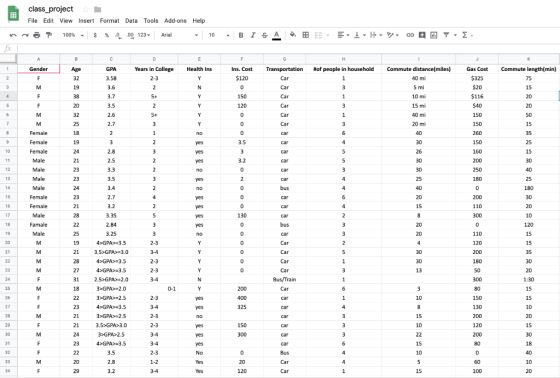Select column A header
The height and width of the screenshot is (378, 560).
pos(39,59)
